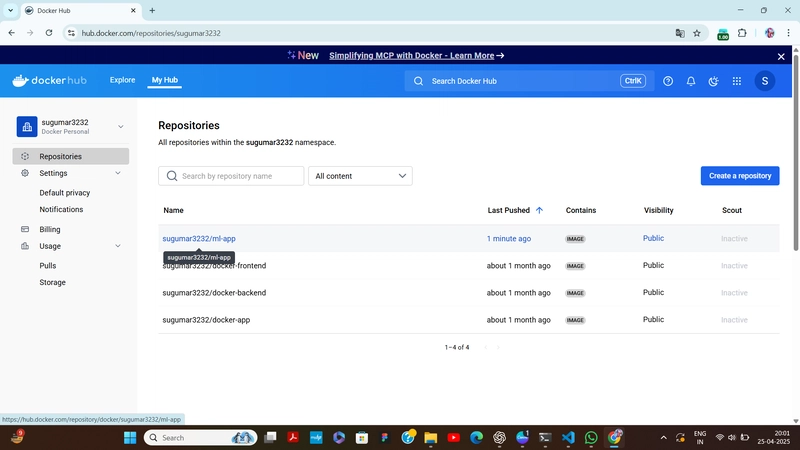800x450 pixels.
Task: Select the My Hub tab
Action: (x=164, y=80)
